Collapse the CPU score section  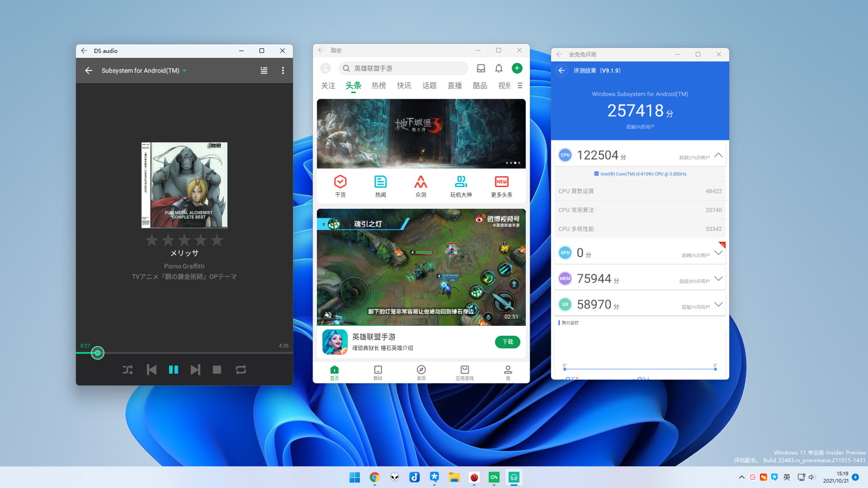click(718, 156)
